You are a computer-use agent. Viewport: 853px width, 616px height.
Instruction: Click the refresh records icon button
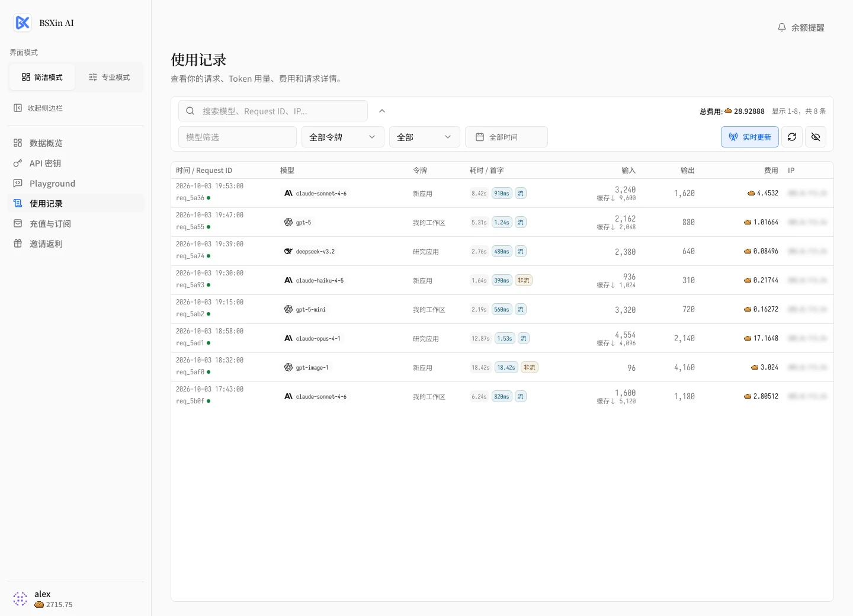click(x=792, y=137)
